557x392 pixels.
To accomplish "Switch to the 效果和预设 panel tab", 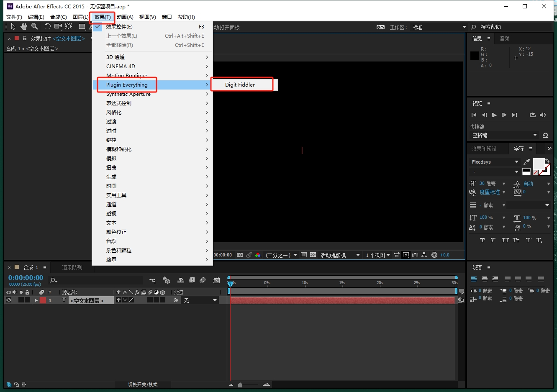I will tap(484, 149).
